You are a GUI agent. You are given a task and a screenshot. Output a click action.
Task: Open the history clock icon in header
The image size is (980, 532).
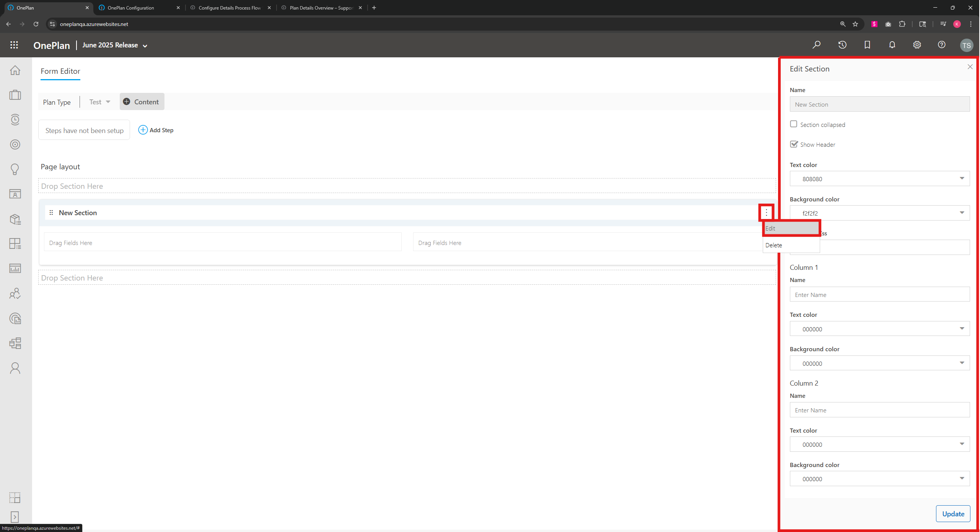coord(842,45)
